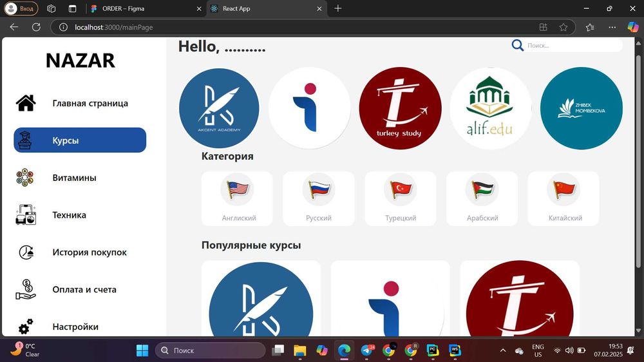Viewport: 644px width, 362px height.
Task: Open browser Settings and more menu
Action: pos(612,27)
